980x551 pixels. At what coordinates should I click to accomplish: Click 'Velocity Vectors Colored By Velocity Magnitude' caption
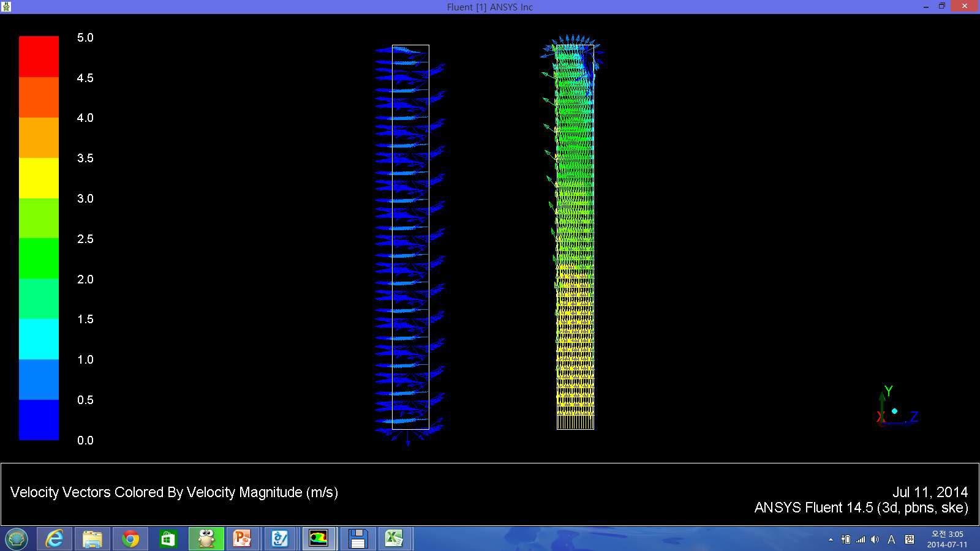174,493
